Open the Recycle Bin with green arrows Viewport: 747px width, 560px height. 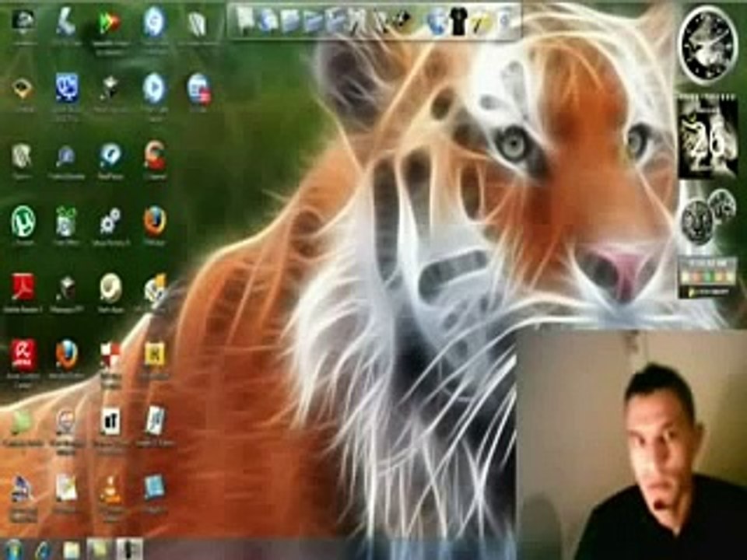[66, 222]
